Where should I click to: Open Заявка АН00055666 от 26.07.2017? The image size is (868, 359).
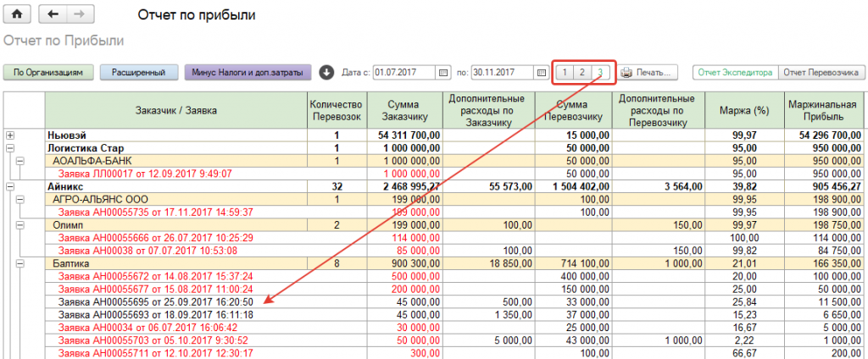[156, 239]
